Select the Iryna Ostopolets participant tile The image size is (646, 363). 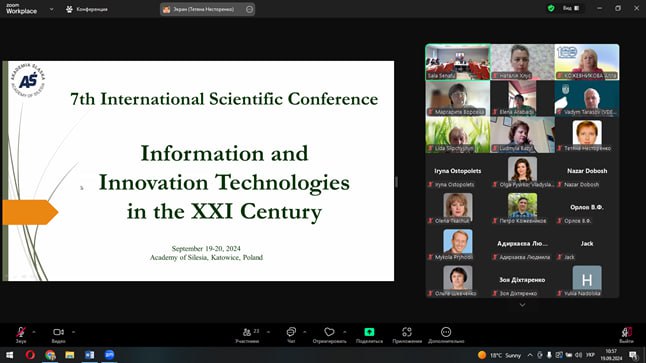click(x=458, y=171)
